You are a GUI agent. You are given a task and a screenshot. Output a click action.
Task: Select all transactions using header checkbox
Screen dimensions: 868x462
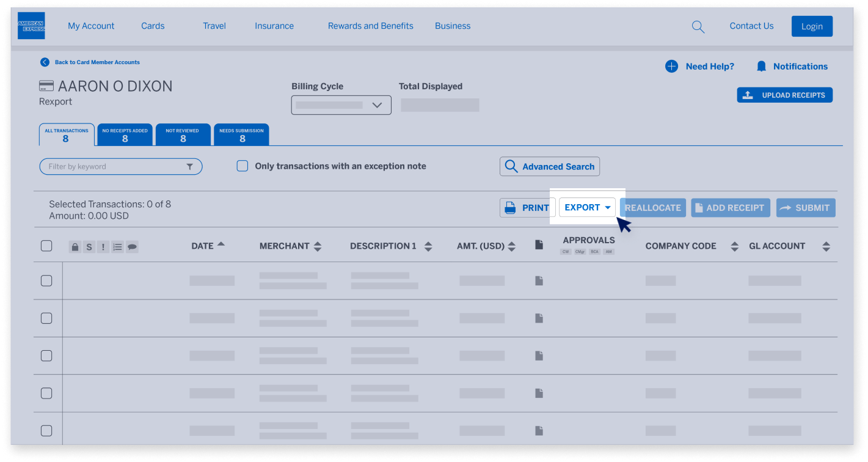click(x=46, y=246)
